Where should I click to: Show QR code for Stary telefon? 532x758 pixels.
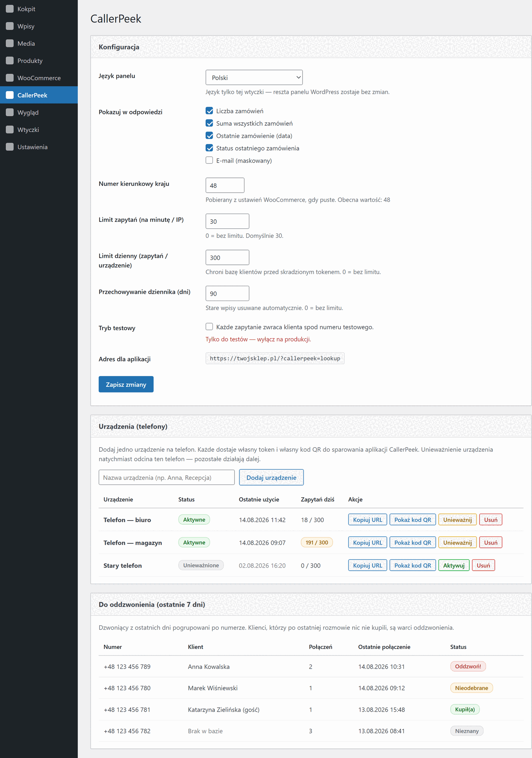pos(413,565)
